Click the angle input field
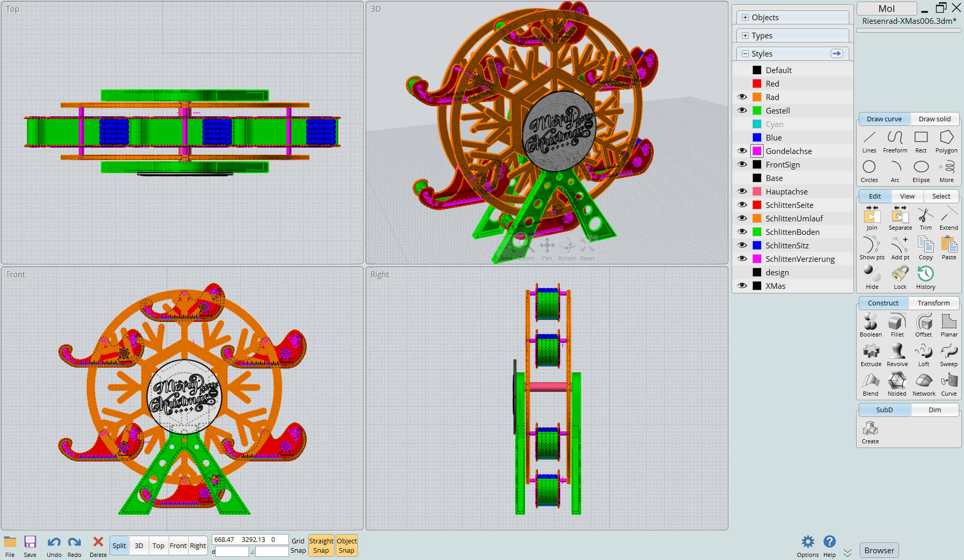This screenshot has width=964, height=560. (x=272, y=552)
